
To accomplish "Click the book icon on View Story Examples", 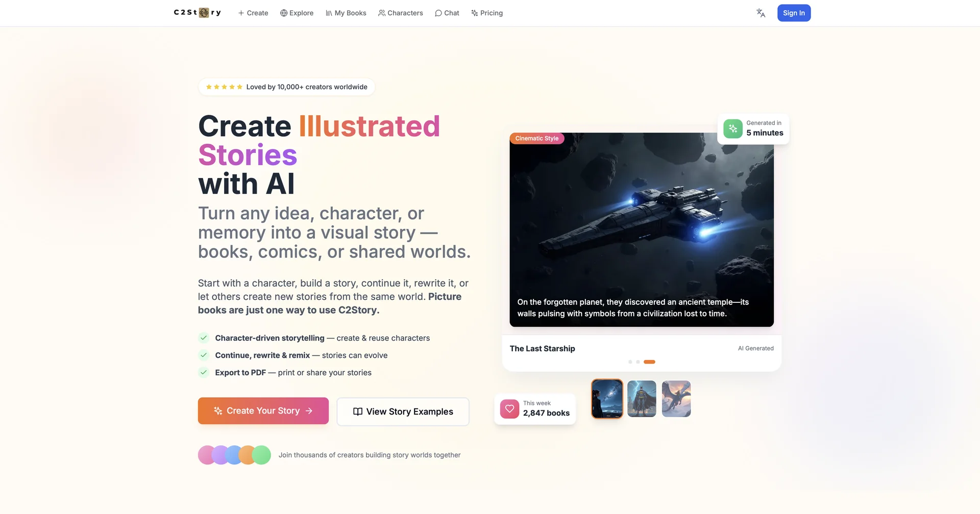I will click(358, 412).
